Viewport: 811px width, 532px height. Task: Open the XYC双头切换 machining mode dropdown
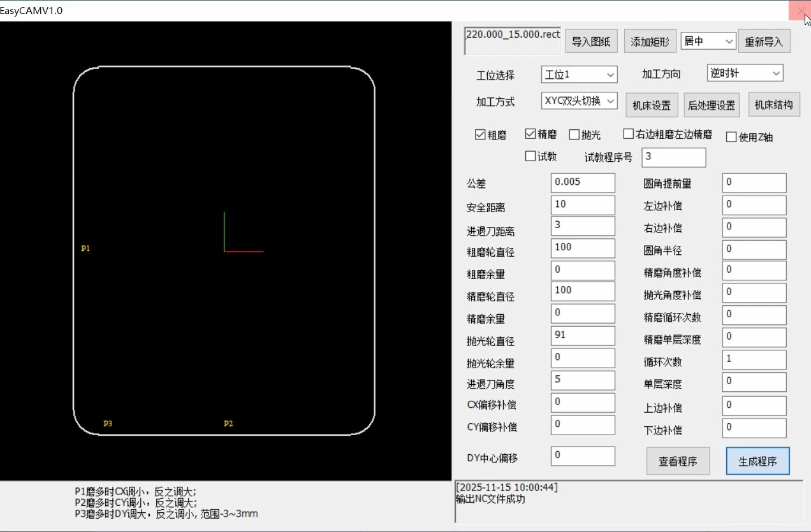tap(578, 101)
